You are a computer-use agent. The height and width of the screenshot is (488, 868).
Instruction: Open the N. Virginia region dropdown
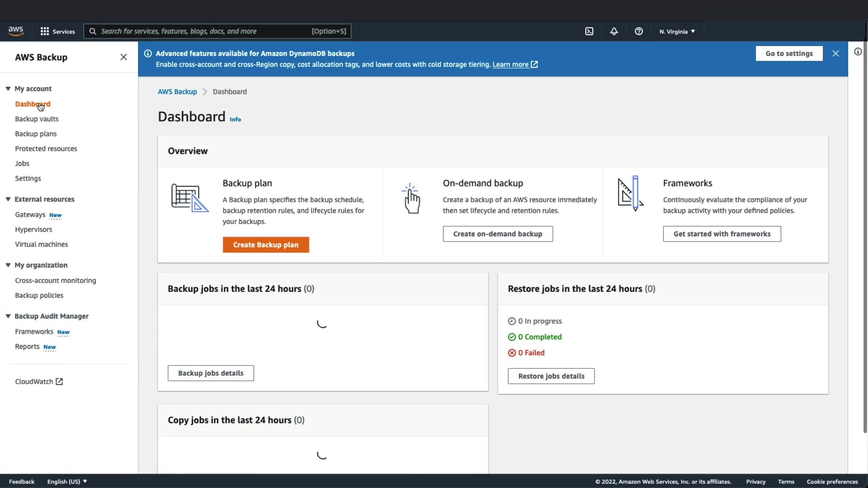point(677,31)
